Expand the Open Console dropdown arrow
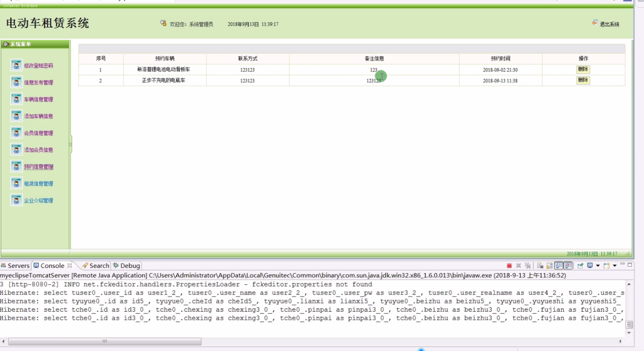The width and height of the screenshot is (644, 351). [615, 266]
